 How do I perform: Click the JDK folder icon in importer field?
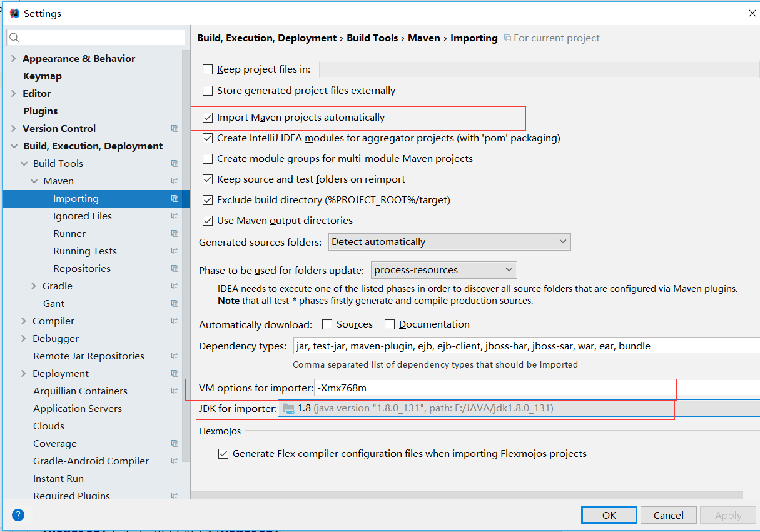(288, 408)
